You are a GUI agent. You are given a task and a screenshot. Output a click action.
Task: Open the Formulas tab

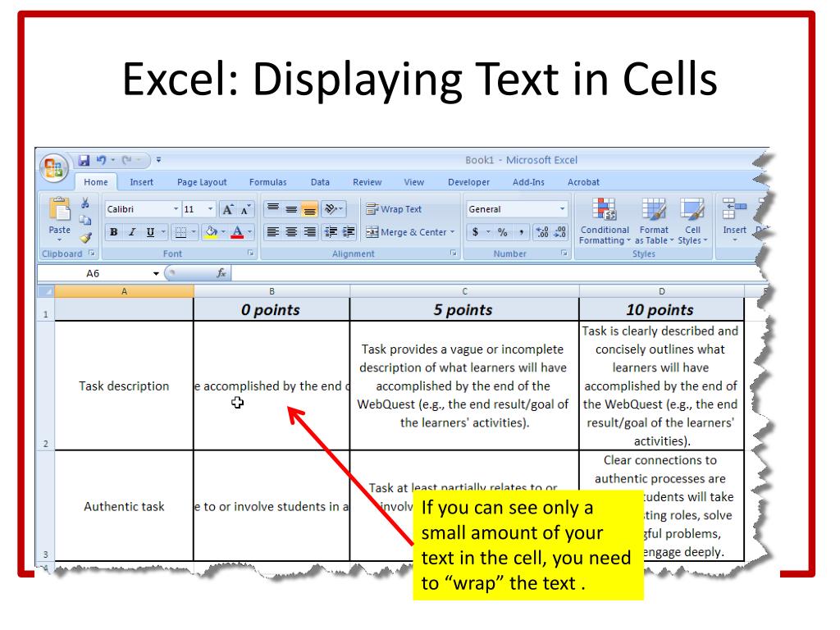(x=267, y=182)
